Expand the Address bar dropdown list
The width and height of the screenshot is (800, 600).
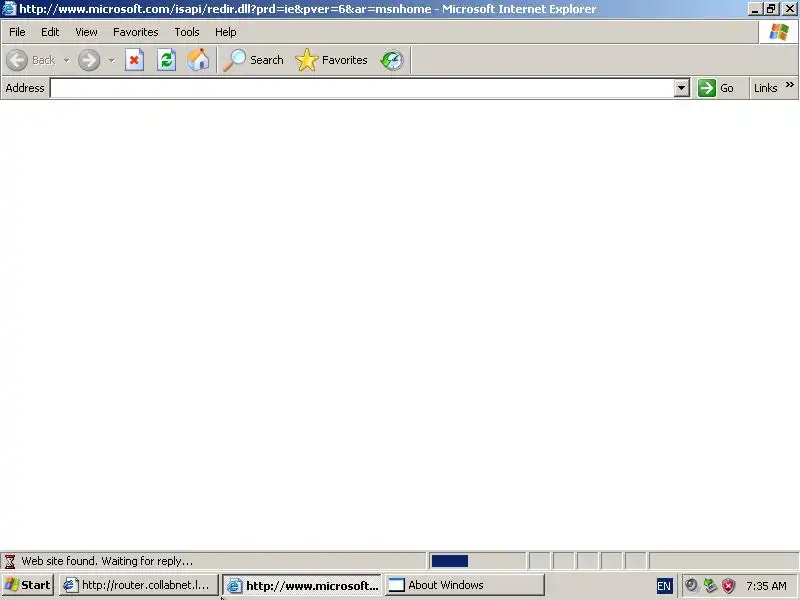(681, 88)
